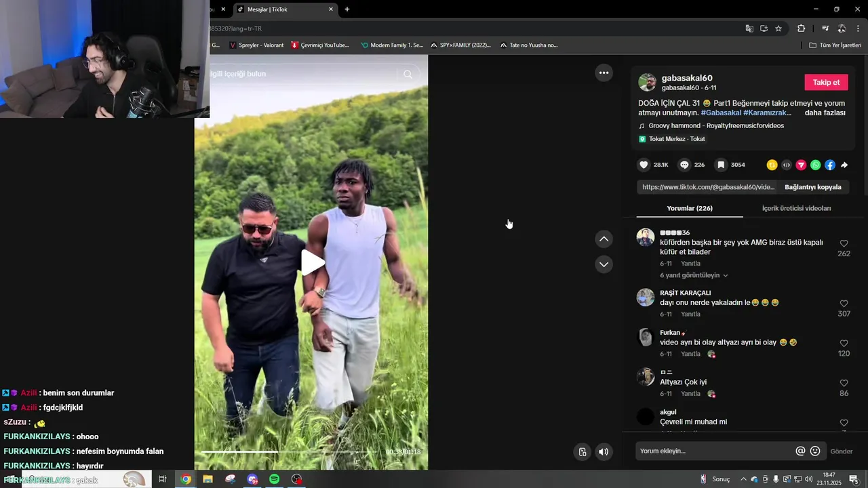Send to friends with pink paper-plane icon
868x488 pixels.
(x=801, y=165)
